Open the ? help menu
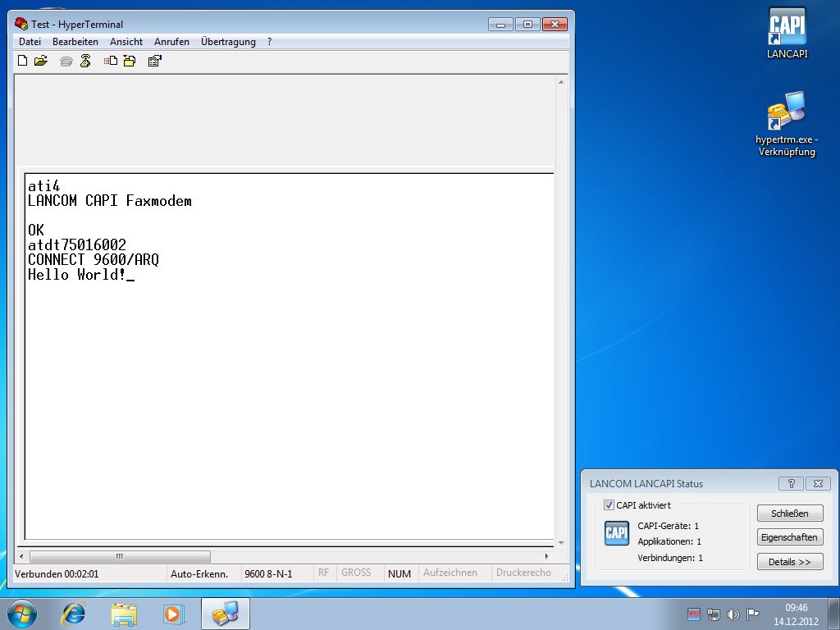 point(269,41)
